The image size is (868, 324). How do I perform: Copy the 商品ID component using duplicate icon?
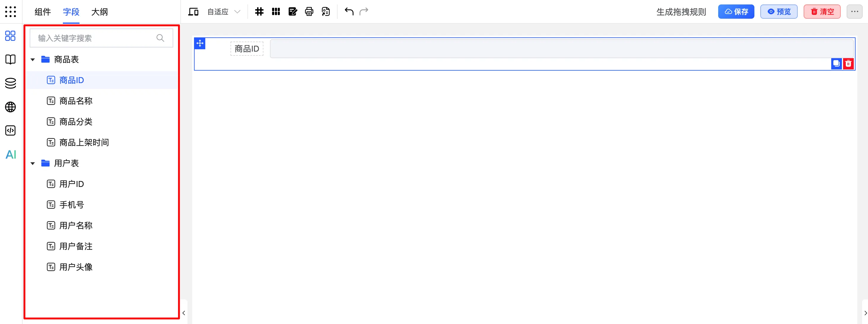836,63
